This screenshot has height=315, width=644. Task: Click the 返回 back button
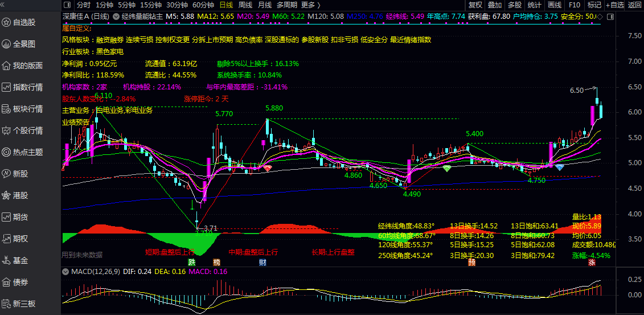(634, 5)
